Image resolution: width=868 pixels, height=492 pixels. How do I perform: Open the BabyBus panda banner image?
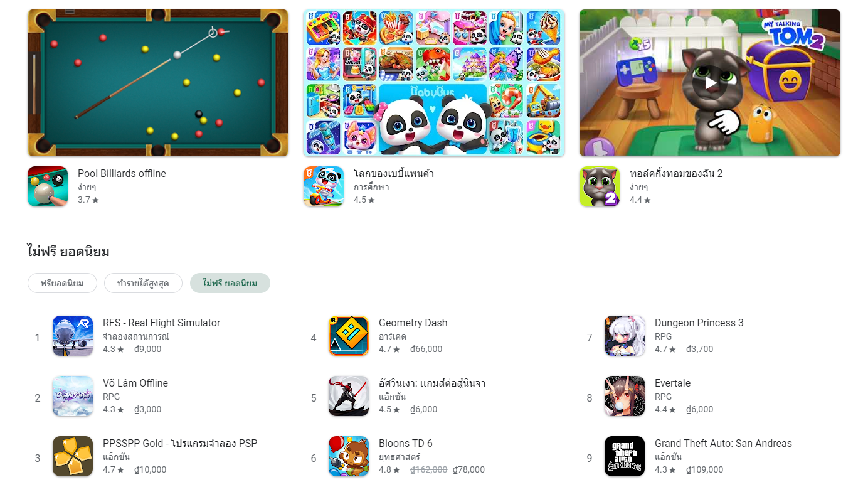[434, 83]
